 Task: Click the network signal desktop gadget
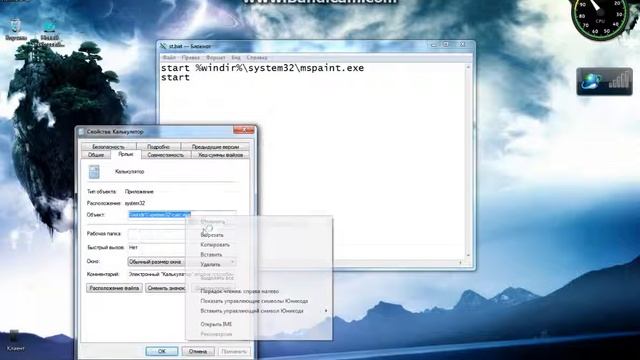[x=604, y=82]
